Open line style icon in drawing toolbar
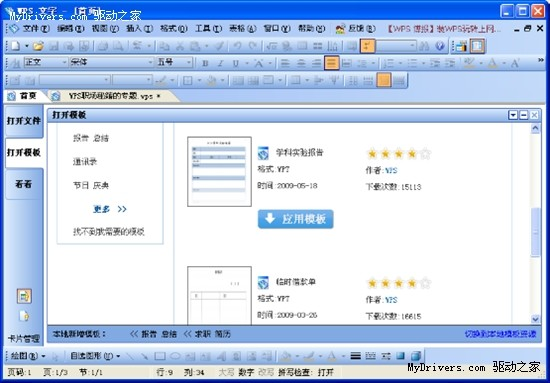This screenshot has height=383, width=550. coord(355,356)
